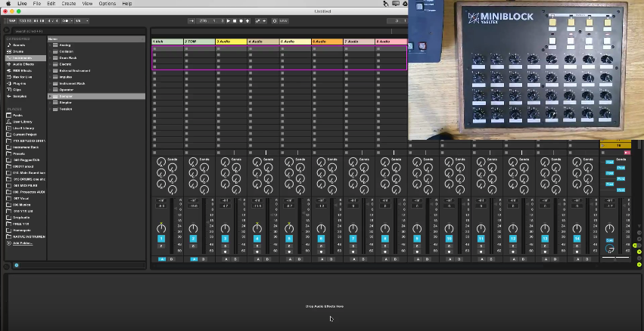Screen dimensions: 644x331
Task: Expand the Drum Rack entry
Action: coord(51,57)
